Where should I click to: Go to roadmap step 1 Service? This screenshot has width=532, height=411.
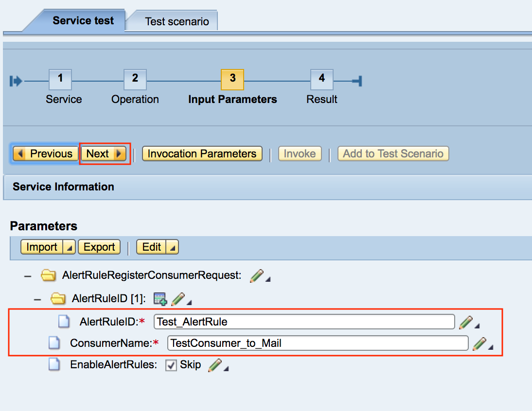(60, 80)
